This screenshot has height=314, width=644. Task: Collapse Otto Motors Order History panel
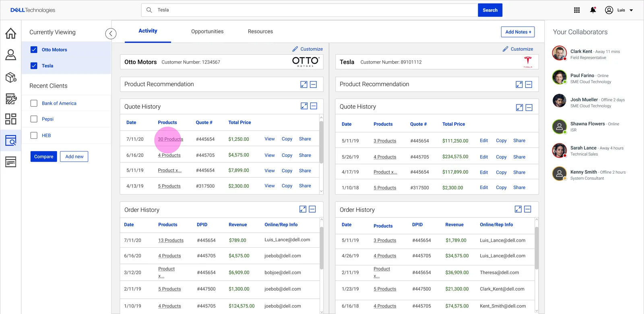pyautogui.click(x=312, y=209)
